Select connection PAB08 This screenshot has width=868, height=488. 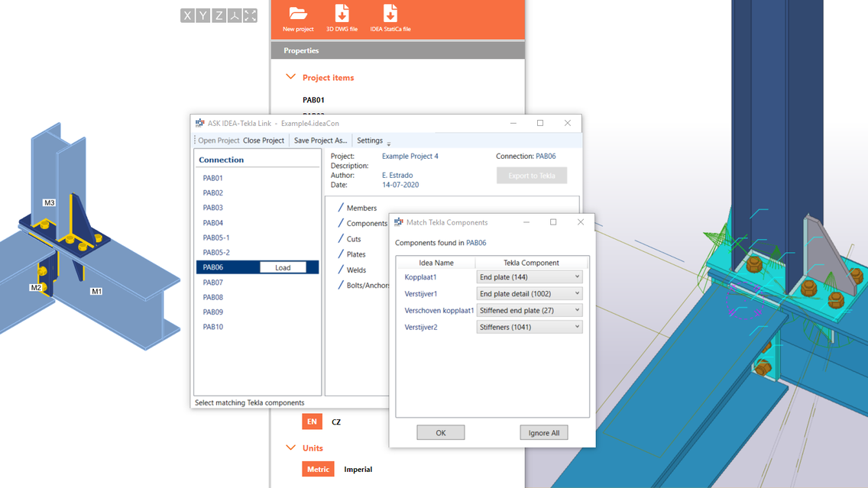[212, 297]
